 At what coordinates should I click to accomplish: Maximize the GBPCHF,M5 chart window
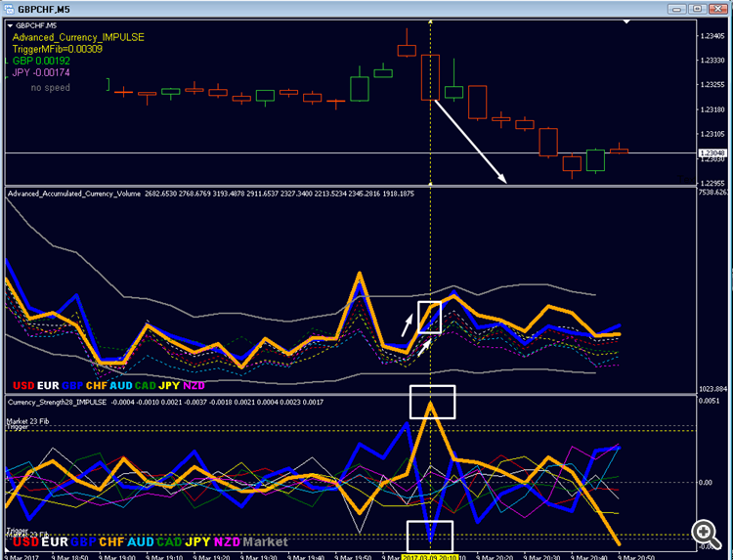coord(698,9)
